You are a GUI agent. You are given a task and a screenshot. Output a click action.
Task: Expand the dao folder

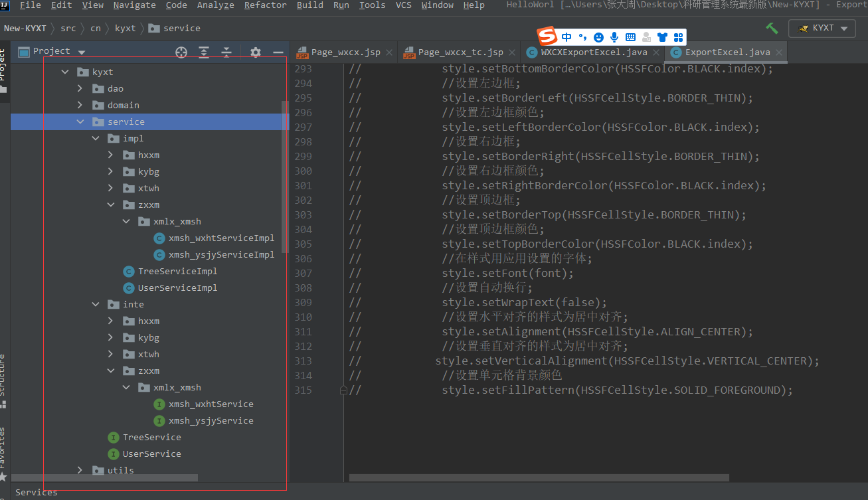80,88
